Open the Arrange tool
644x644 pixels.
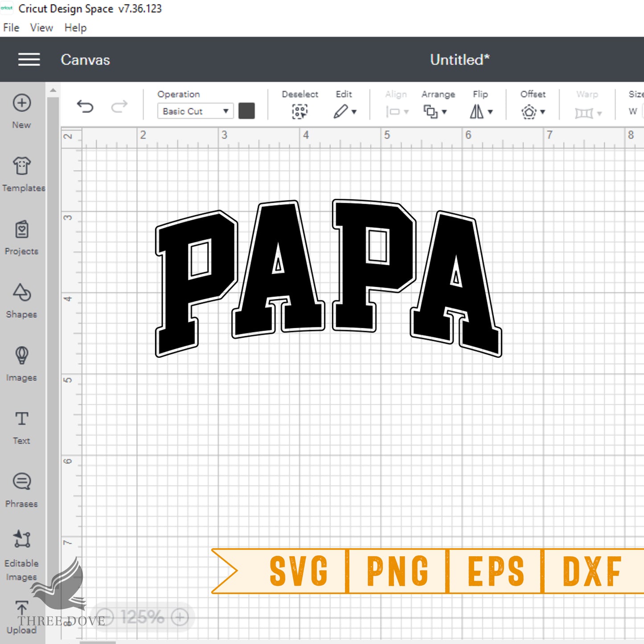(431, 111)
